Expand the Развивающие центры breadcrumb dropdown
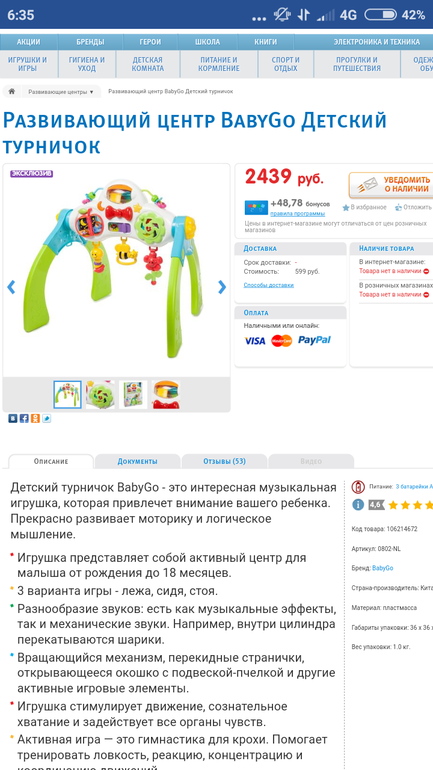Image resolution: width=433 pixels, height=770 pixels. tap(60, 92)
